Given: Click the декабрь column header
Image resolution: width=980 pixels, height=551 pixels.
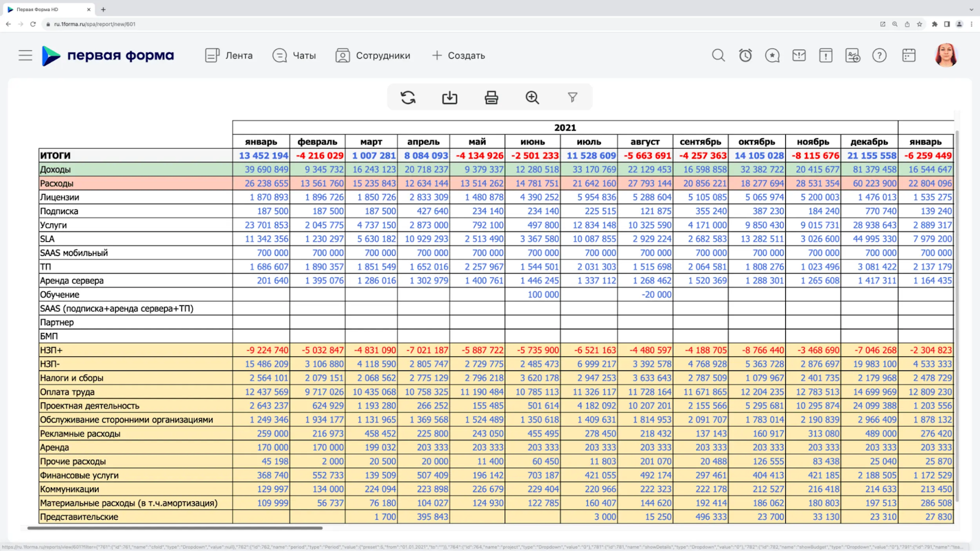Looking at the screenshot, I should pos(869,141).
